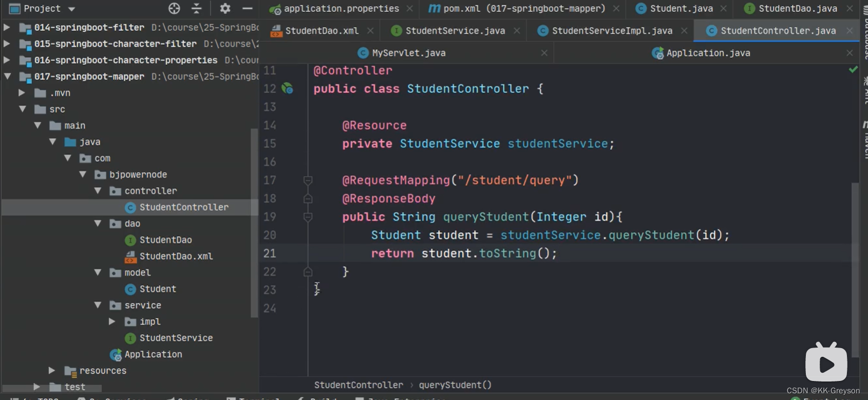Hide the Project tool window with minus icon
The height and width of the screenshot is (400, 868).
click(247, 8)
